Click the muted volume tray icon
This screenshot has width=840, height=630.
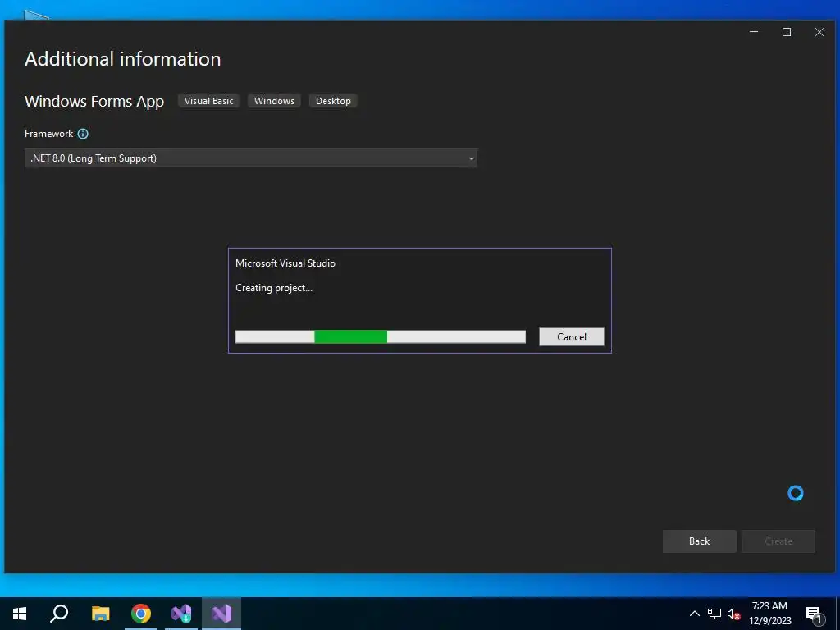(x=734, y=614)
